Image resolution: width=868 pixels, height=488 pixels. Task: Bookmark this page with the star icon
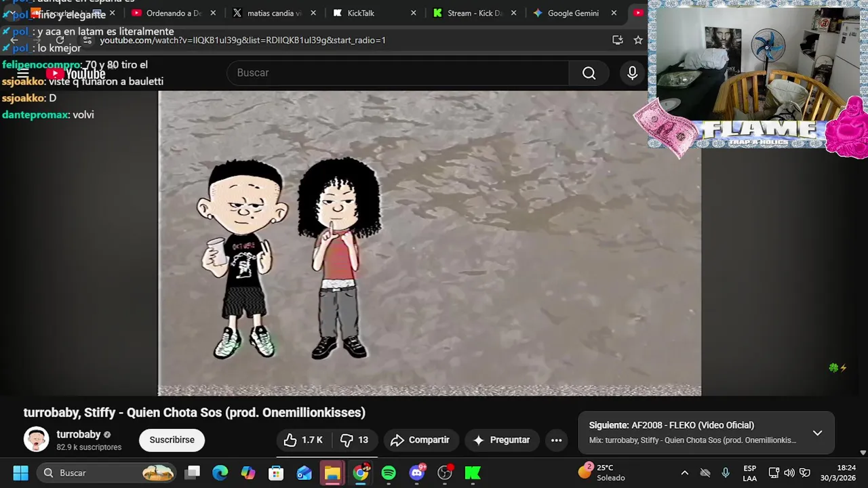pos(638,40)
